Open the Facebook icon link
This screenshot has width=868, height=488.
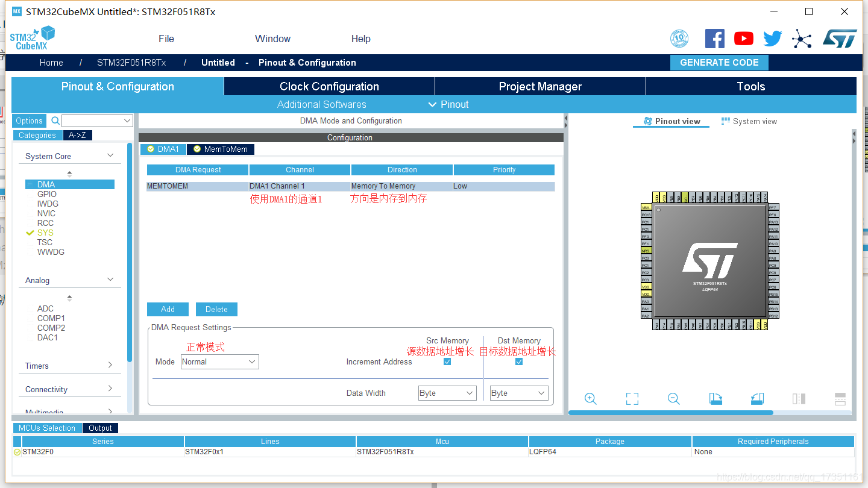(715, 39)
